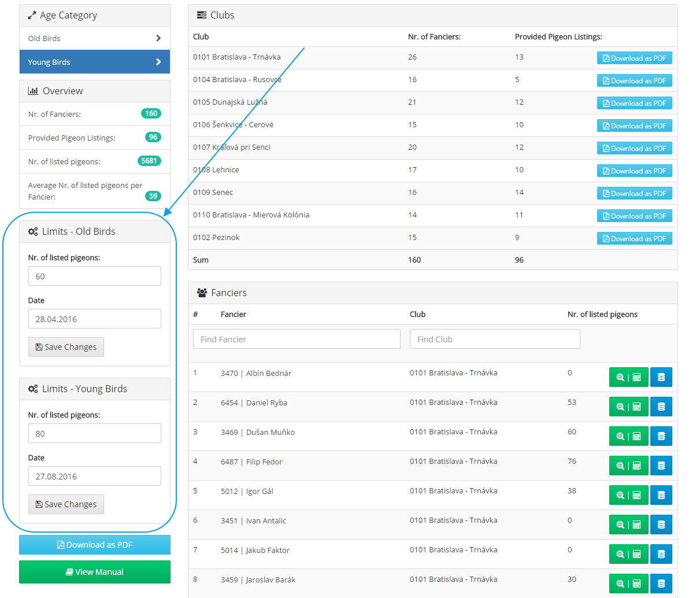Click database icon for Filip Fedor
Screen dimensions: 700x598
click(x=661, y=466)
